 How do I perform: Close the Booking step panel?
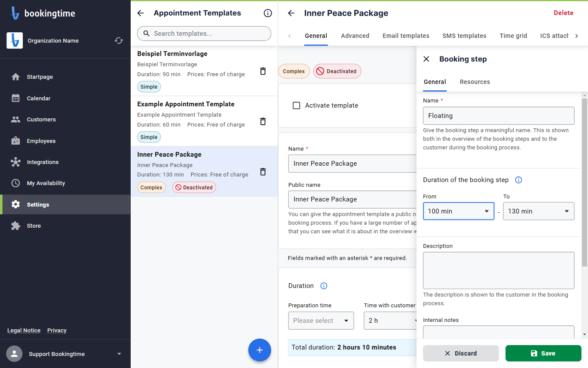coord(426,59)
